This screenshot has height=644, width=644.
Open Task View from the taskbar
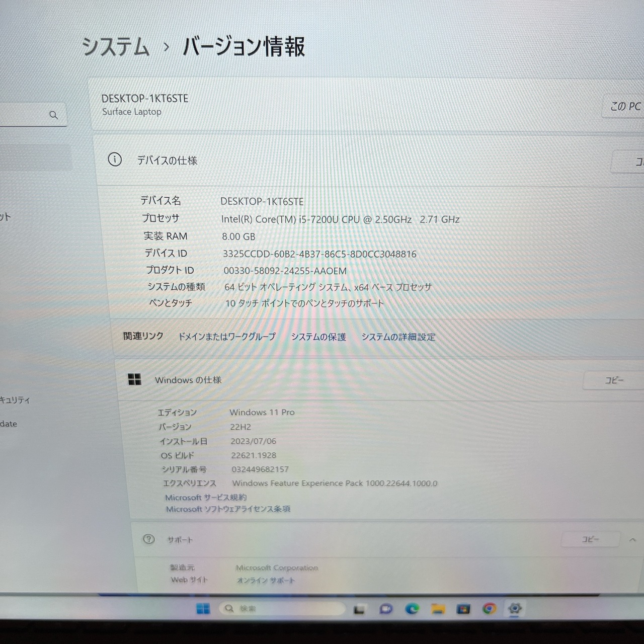[359, 609]
